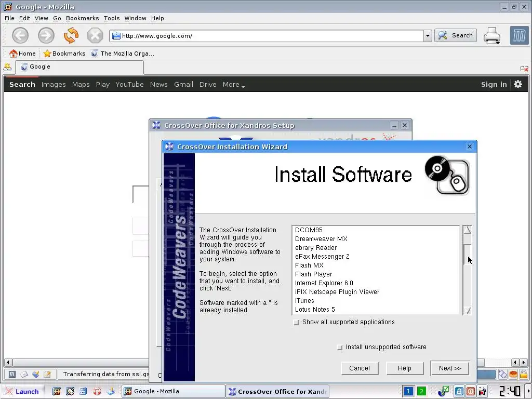Screen dimensions: 532x399
Task: Click the taskbar clock showing 2:40
Action: point(510,392)
